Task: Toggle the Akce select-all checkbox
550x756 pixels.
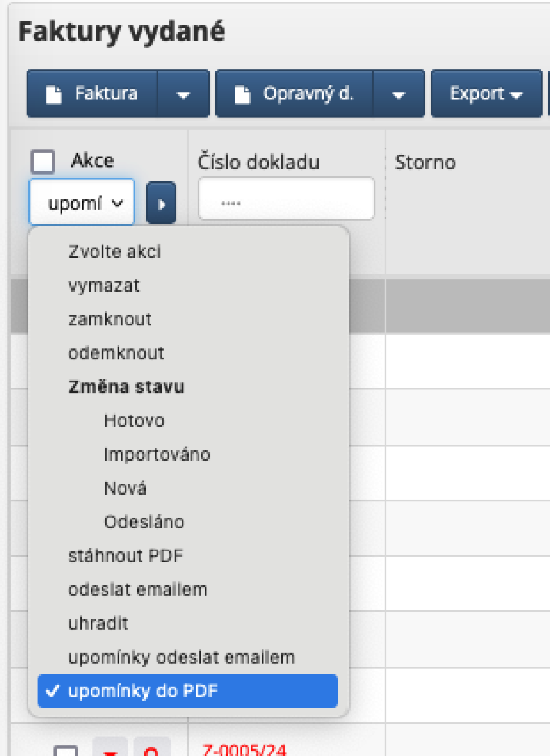Action: (43, 161)
